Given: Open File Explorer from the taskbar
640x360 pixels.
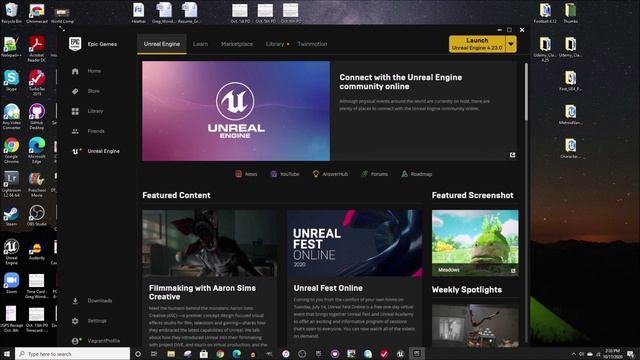Looking at the screenshot, I should (171, 354).
